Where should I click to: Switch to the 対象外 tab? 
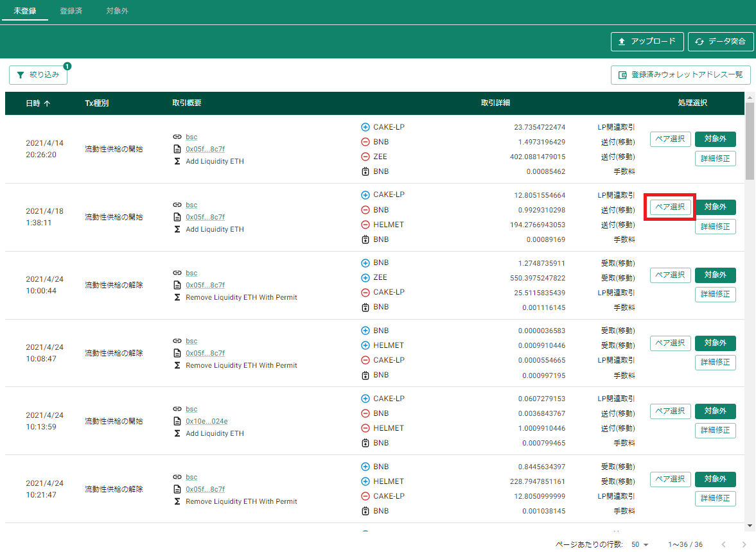coord(117,11)
